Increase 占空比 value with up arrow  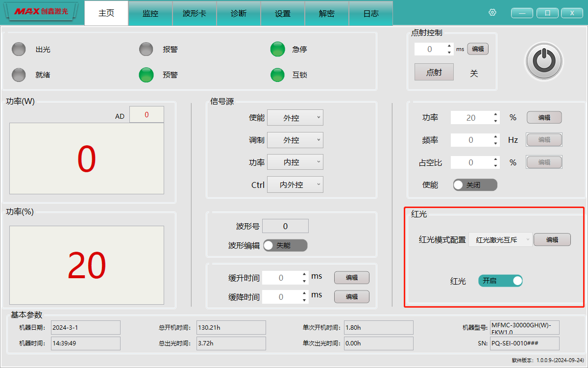496,159
